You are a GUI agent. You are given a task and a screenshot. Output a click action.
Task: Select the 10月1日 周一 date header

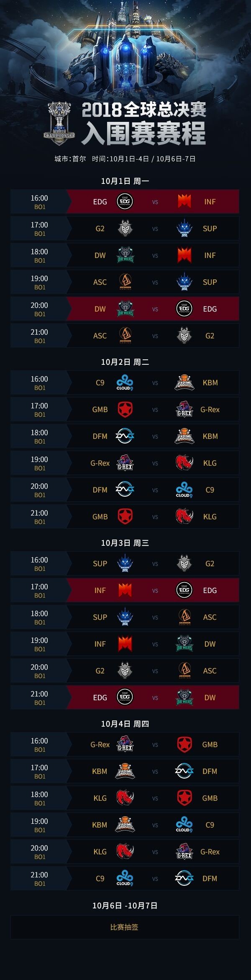click(125, 181)
